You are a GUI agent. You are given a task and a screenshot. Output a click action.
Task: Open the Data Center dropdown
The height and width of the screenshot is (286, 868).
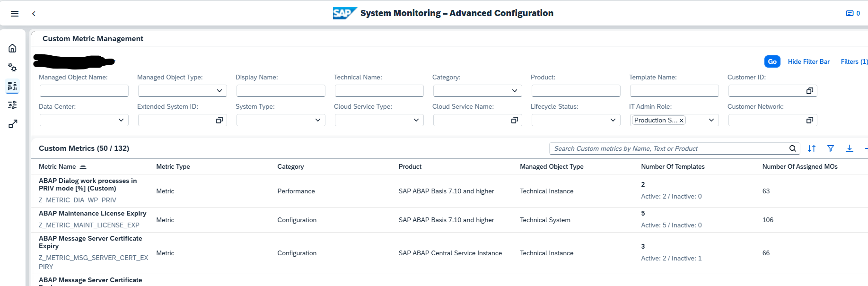[121, 120]
